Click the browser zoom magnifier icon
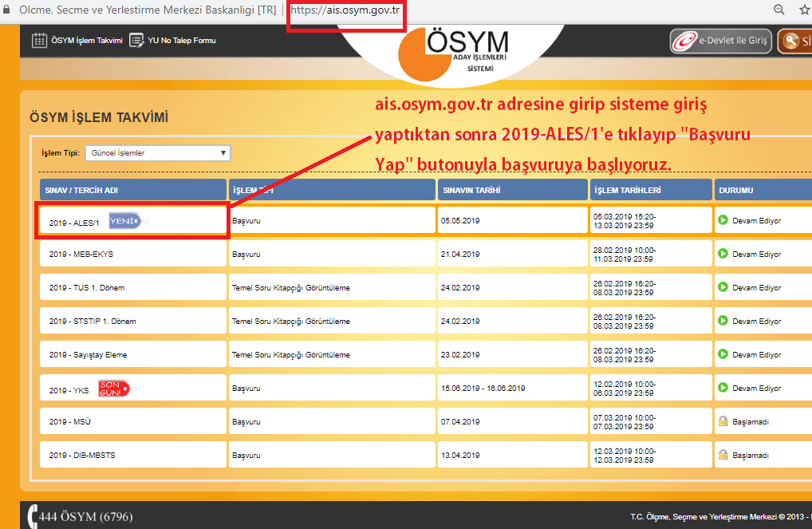Image resolution: width=812 pixels, height=529 pixels. point(778,10)
